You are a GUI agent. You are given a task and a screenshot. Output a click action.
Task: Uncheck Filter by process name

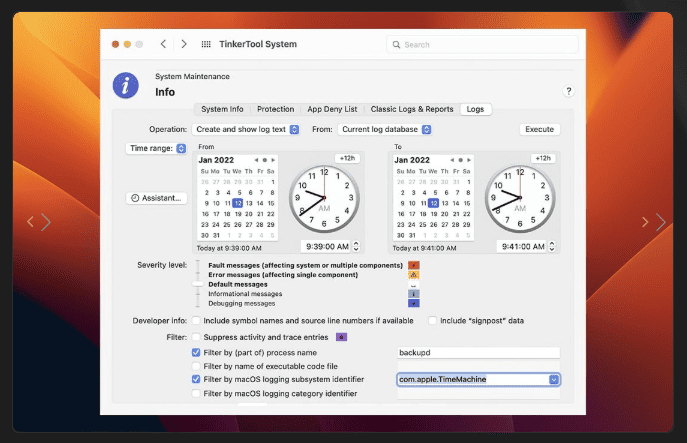coord(196,352)
